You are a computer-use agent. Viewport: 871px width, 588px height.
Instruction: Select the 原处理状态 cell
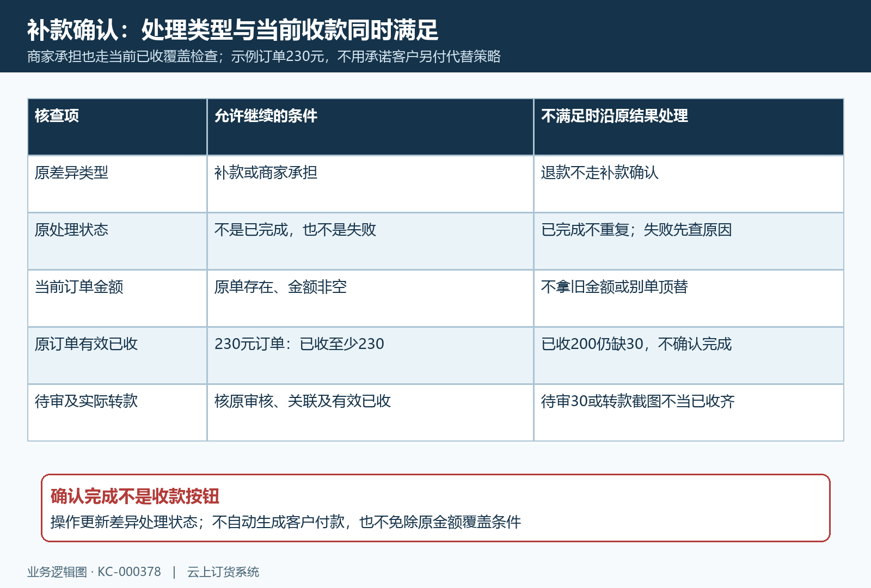117,241
